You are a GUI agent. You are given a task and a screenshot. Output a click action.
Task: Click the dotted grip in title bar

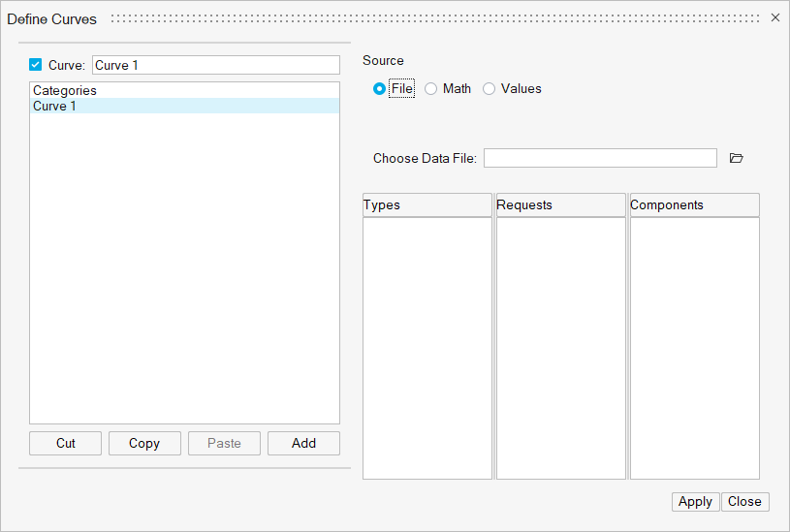pos(436,18)
